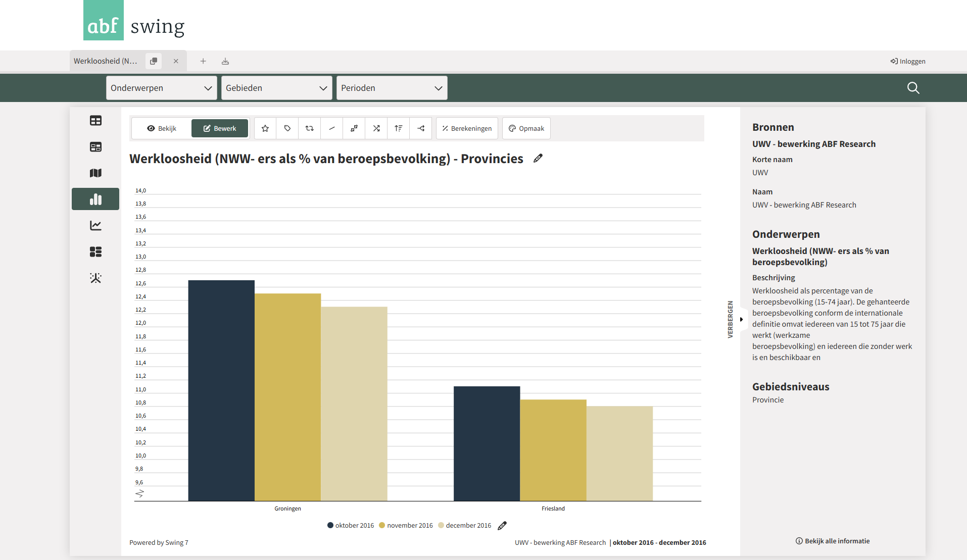967x560 pixels.
Task: Click the Korte naam label
Action: [772, 160]
